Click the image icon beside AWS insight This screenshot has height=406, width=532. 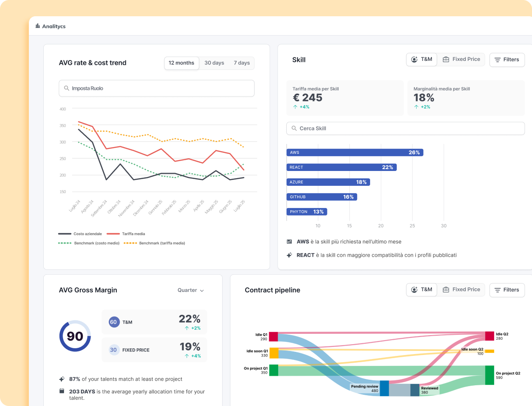pos(289,242)
